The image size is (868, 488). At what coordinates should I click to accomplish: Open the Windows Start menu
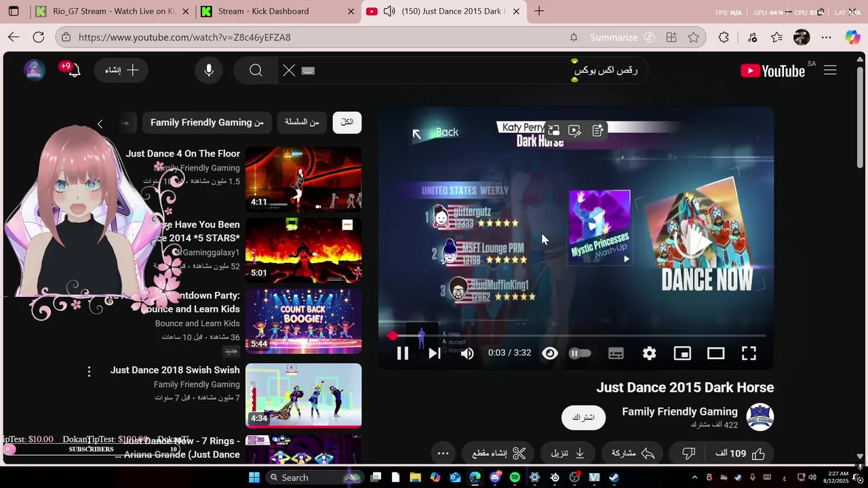pos(254,478)
